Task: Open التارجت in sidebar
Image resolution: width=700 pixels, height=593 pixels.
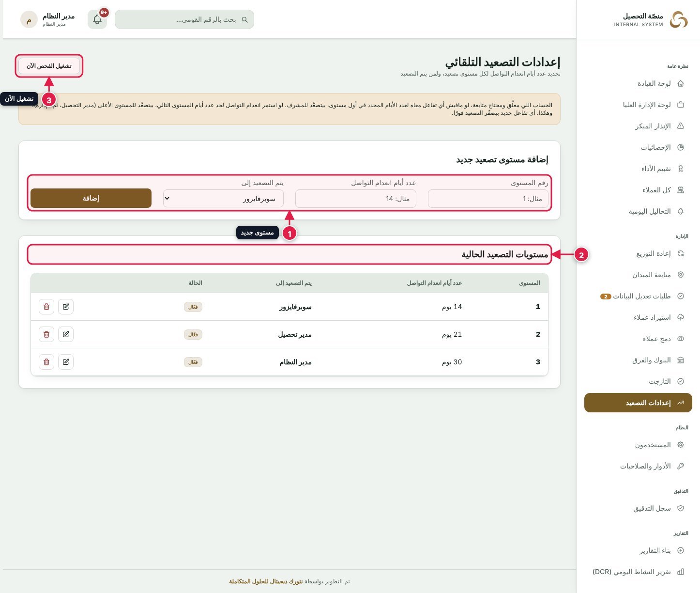Action: click(x=638, y=381)
